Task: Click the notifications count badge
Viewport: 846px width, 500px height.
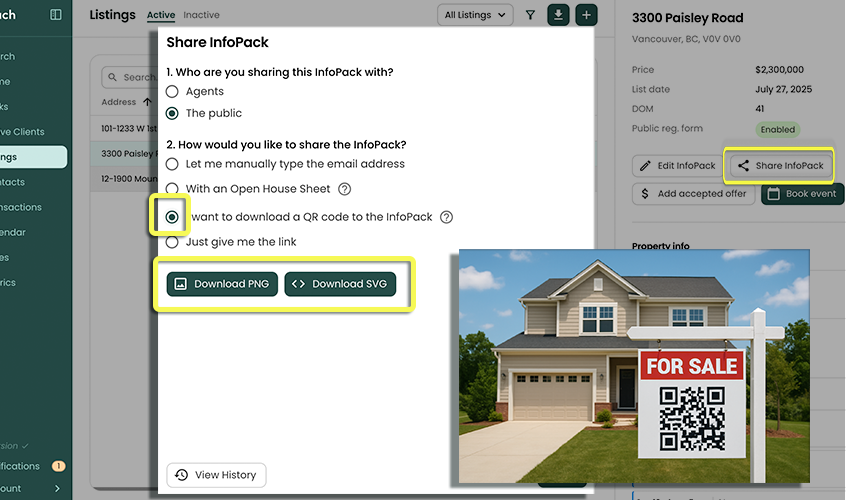Action: pos(58,466)
